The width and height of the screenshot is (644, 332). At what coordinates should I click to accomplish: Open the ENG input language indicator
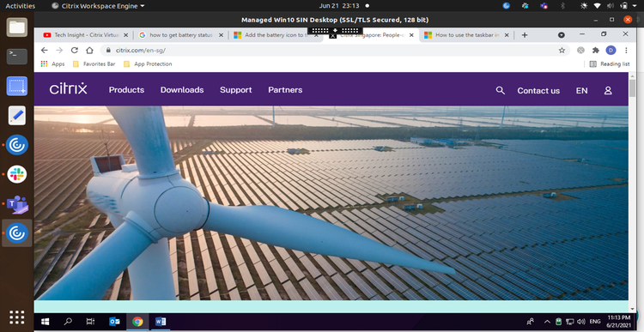[x=595, y=322]
